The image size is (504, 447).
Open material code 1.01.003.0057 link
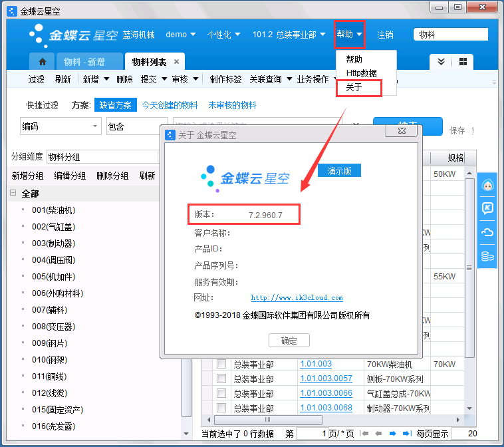click(326, 378)
